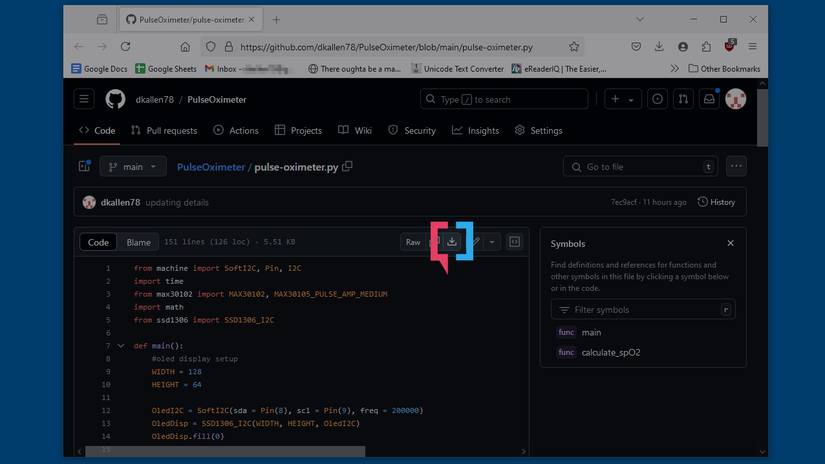Open the Wiki tab
This screenshot has height=464, width=825.
[355, 130]
